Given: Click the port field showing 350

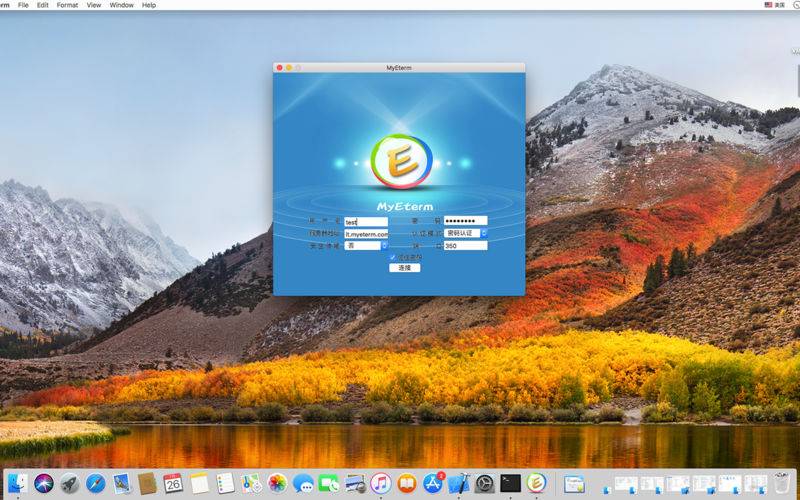Looking at the screenshot, I should coord(465,245).
